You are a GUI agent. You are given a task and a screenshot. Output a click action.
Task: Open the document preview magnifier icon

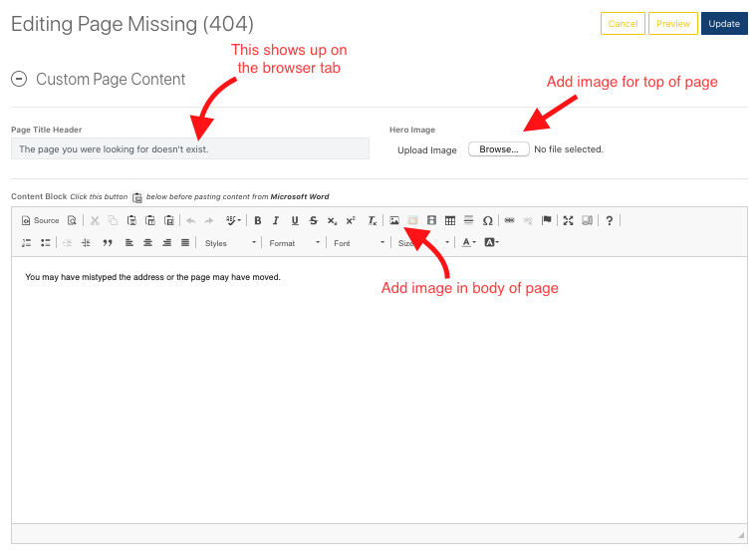coord(72,220)
